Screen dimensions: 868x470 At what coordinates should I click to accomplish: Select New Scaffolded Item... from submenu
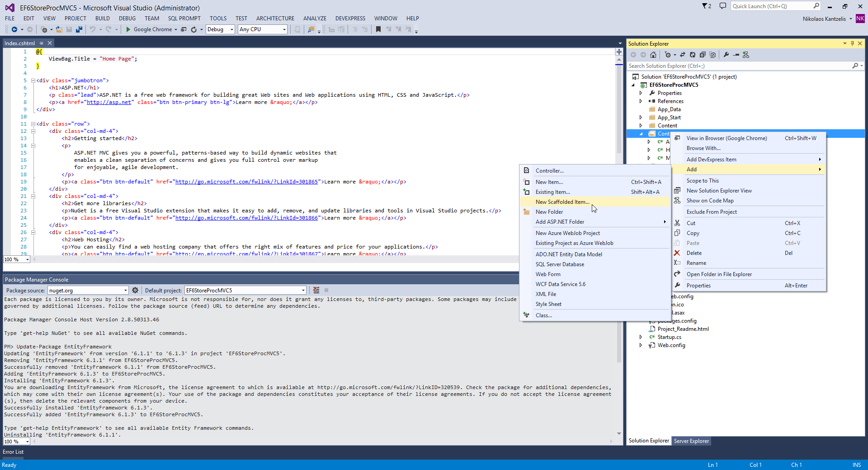point(595,202)
